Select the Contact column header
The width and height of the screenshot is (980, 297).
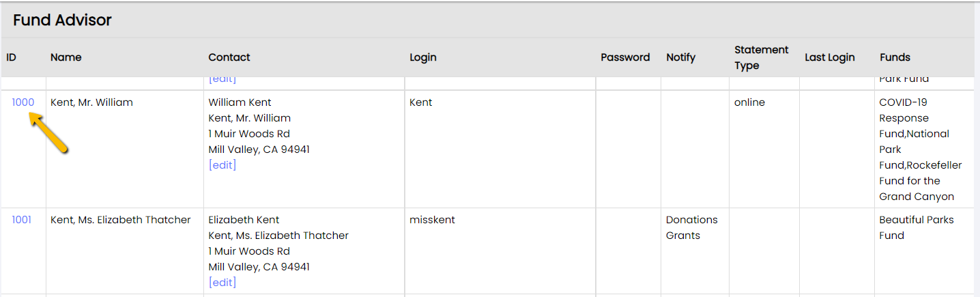(x=229, y=57)
